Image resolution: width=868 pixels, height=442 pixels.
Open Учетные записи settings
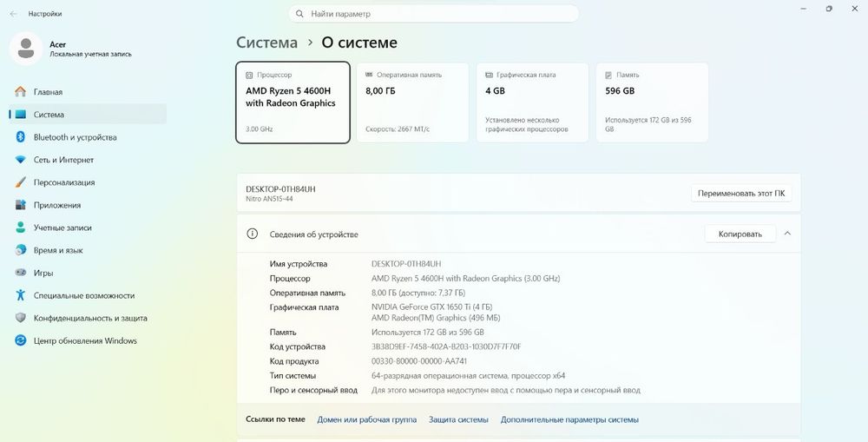[88, 228]
